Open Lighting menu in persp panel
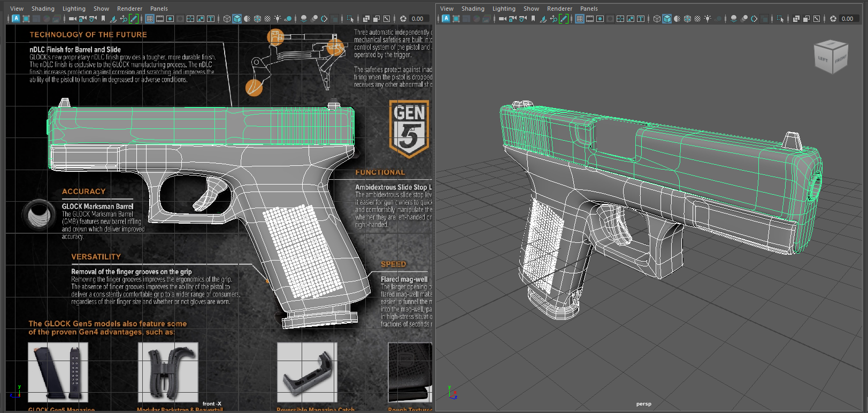Image resolution: width=868 pixels, height=413 pixels. [504, 9]
